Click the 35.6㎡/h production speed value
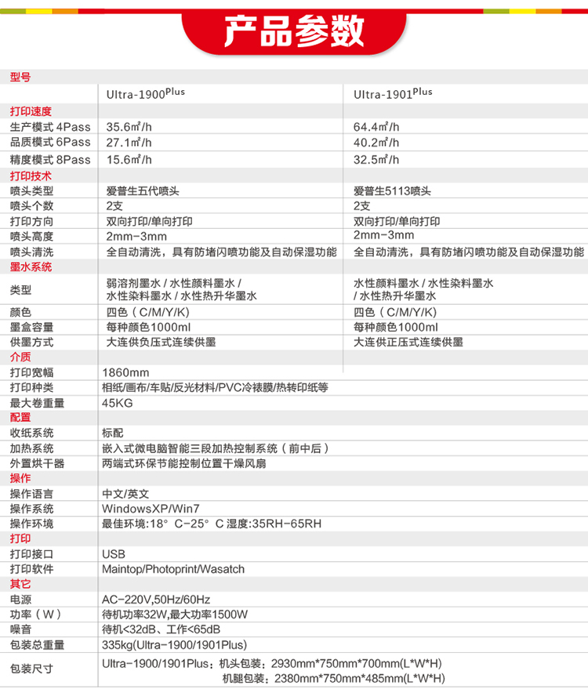Image resolution: width=588 pixels, height=700 pixels. [129, 127]
